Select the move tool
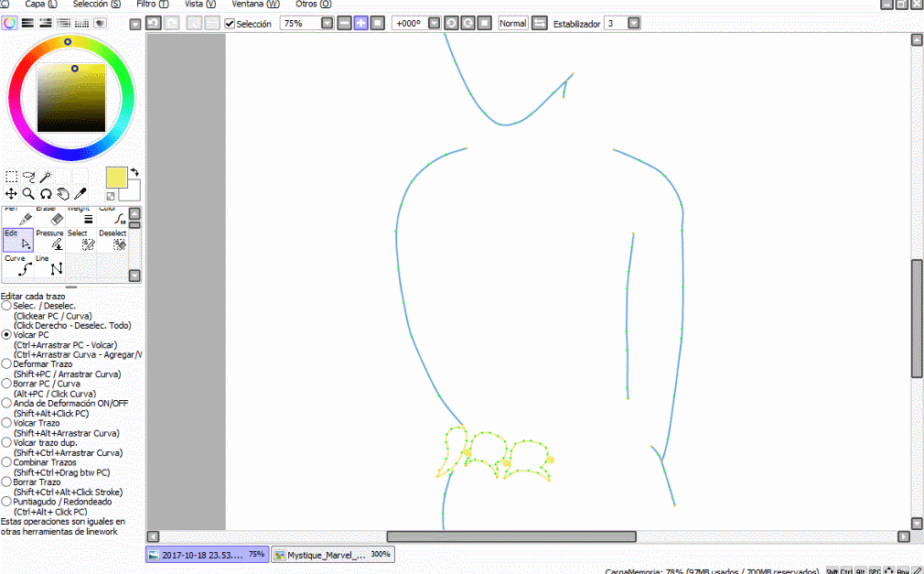 (11, 193)
